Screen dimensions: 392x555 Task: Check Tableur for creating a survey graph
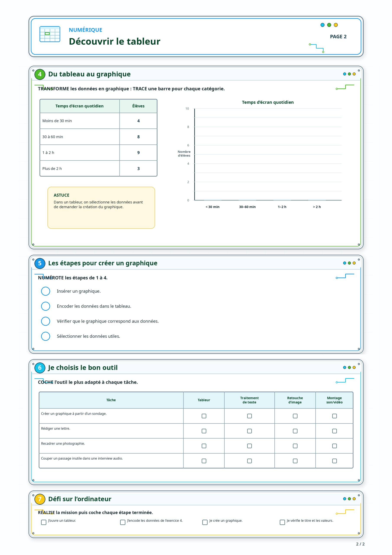204,416
